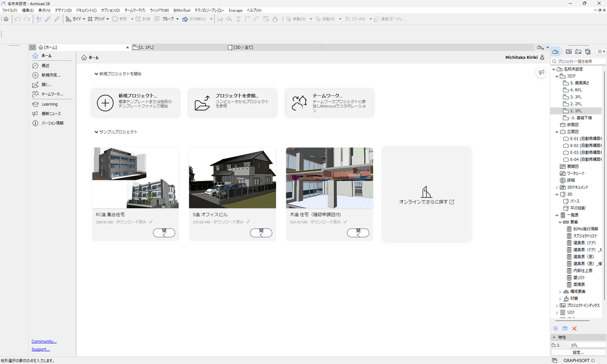
Task: Select the 2. 2FL floor item
Action: pos(575,104)
